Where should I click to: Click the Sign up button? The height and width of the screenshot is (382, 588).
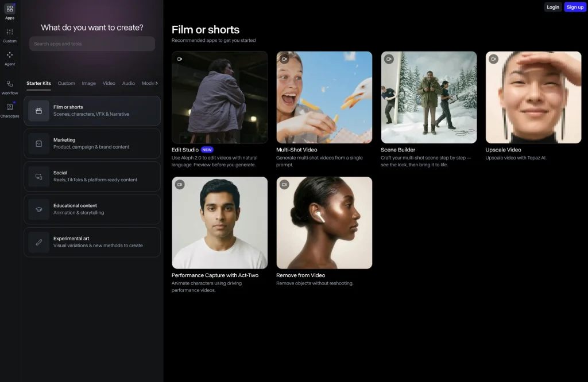[x=575, y=7]
